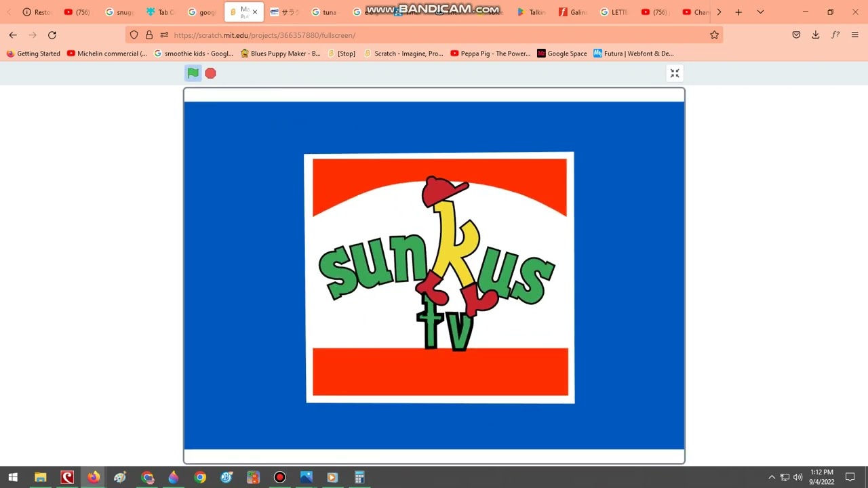This screenshot has height=488, width=868.
Task: Click the green flag to start project
Action: [193, 73]
